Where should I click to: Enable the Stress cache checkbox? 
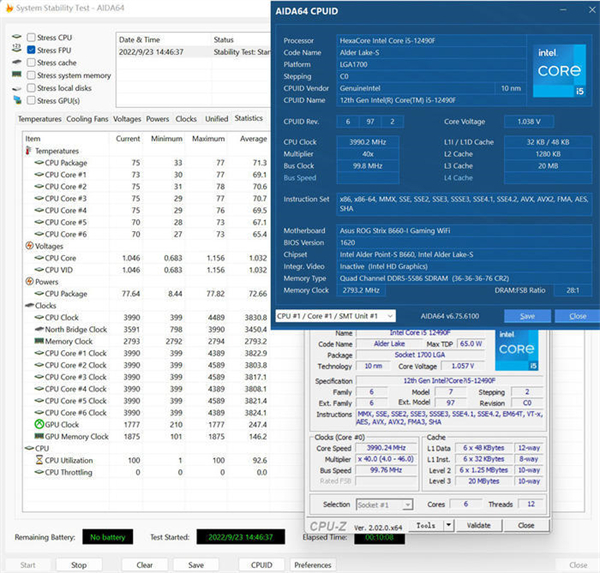(x=31, y=62)
